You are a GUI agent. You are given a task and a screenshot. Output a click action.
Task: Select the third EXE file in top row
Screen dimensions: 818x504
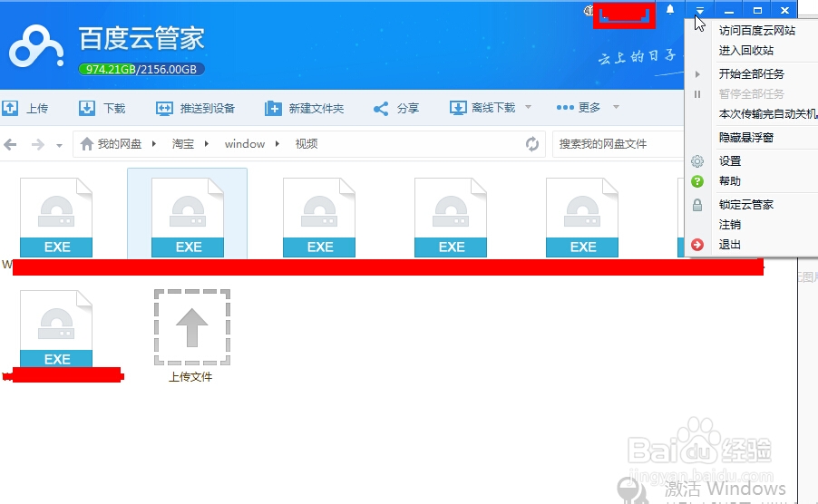coord(319,218)
